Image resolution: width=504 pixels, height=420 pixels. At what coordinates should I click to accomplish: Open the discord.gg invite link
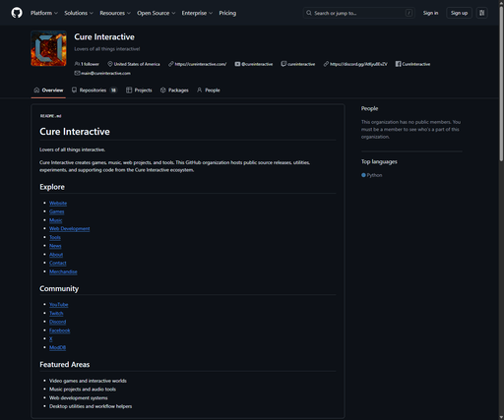coord(358,64)
